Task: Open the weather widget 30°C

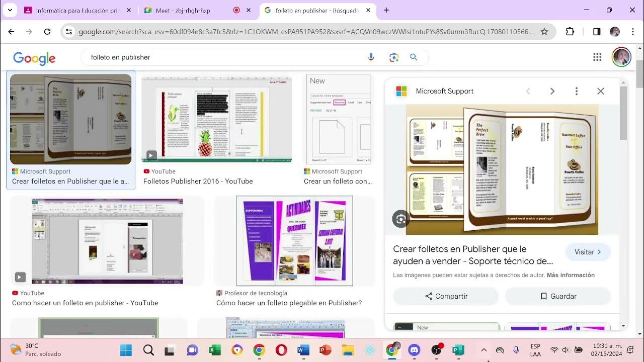Action: point(35,350)
